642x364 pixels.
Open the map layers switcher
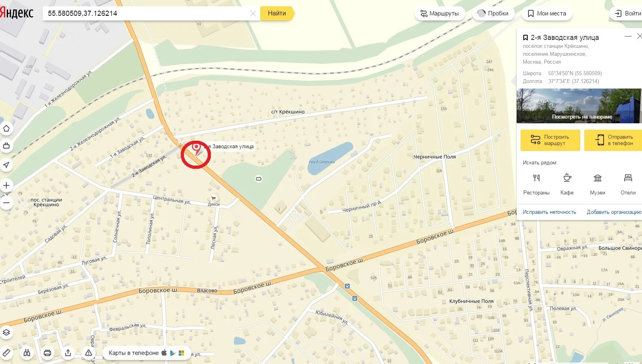point(6,332)
